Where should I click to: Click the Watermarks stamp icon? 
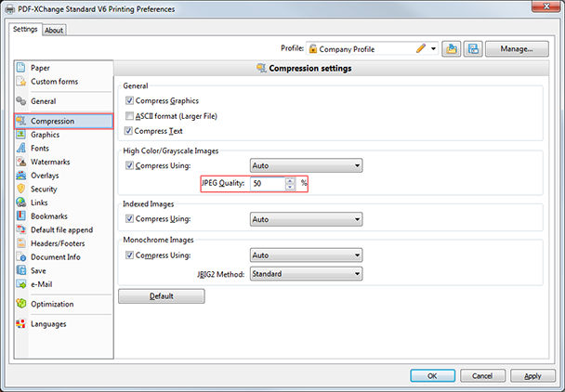pyautogui.click(x=20, y=162)
